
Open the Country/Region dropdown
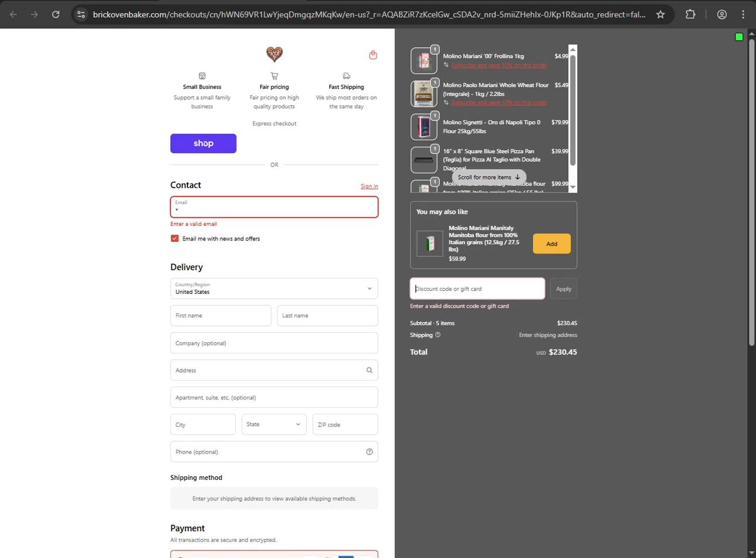coord(274,288)
